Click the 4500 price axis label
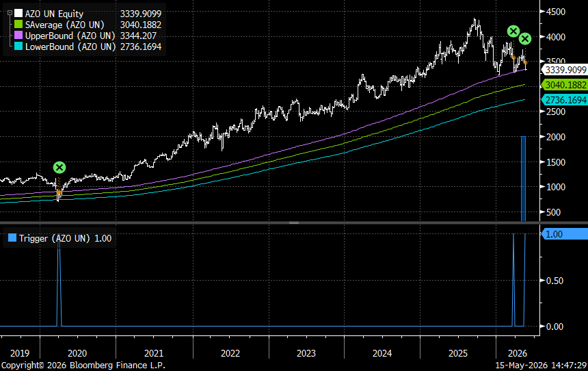Image resolution: width=588 pixels, height=371 pixels. pyautogui.click(x=556, y=12)
